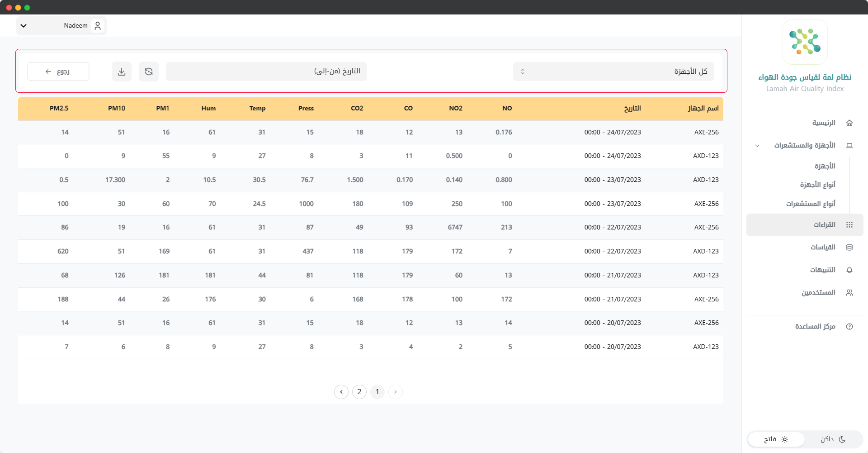Switch to dark mode داكن
The height and width of the screenshot is (453, 868).
[833, 439]
